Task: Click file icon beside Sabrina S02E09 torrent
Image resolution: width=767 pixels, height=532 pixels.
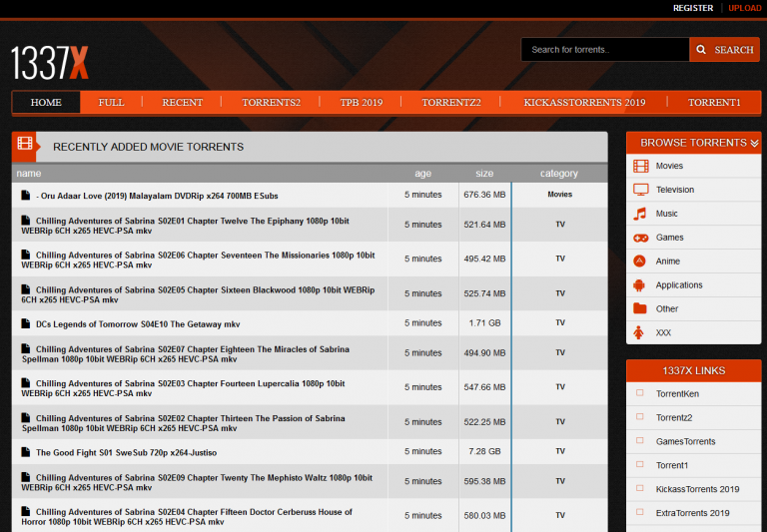Action: click(x=25, y=477)
